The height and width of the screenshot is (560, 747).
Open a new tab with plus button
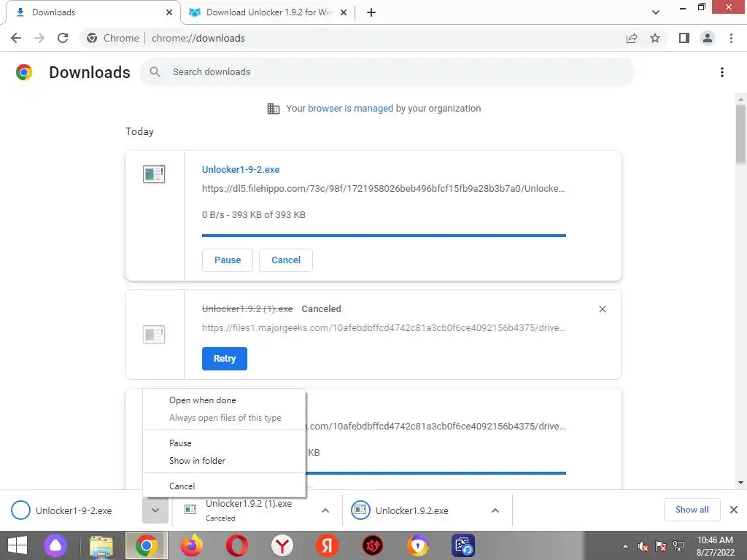click(371, 12)
